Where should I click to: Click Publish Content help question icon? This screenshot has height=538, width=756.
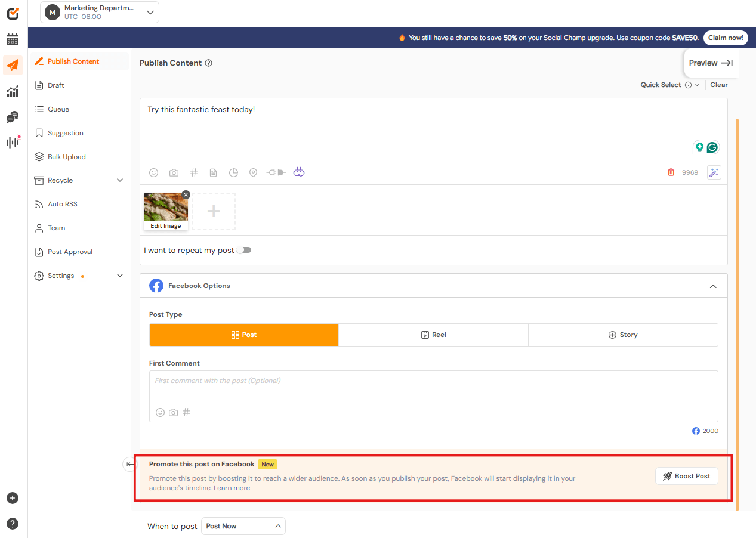click(208, 63)
